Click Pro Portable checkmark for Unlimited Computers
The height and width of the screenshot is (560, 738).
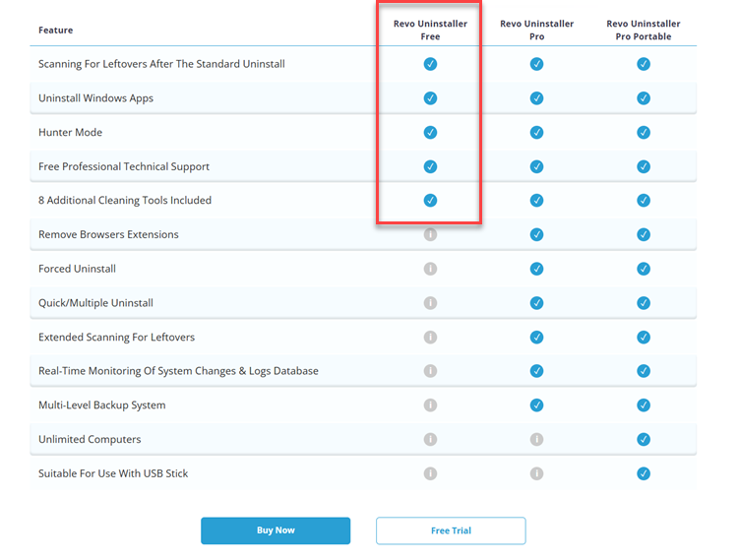point(644,439)
